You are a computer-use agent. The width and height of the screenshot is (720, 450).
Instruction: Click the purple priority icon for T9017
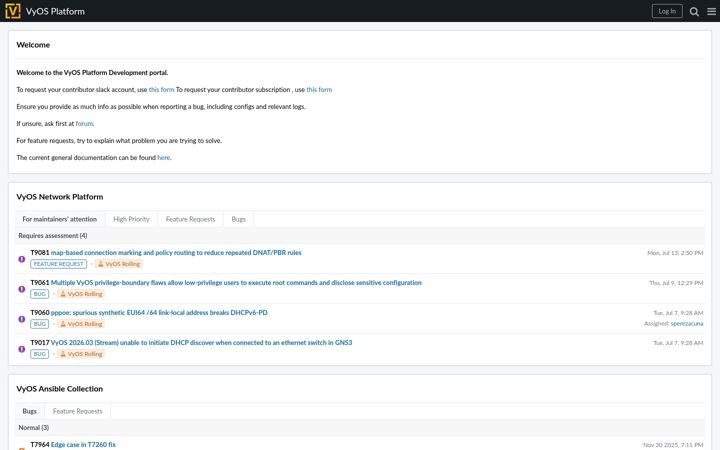click(x=22, y=349)
